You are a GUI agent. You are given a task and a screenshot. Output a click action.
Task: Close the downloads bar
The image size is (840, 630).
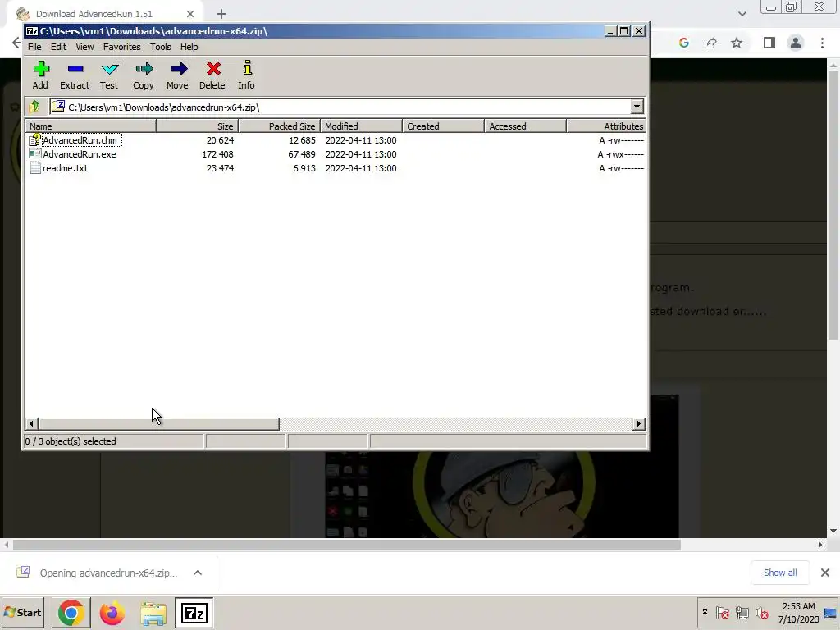tap(825, 573)
